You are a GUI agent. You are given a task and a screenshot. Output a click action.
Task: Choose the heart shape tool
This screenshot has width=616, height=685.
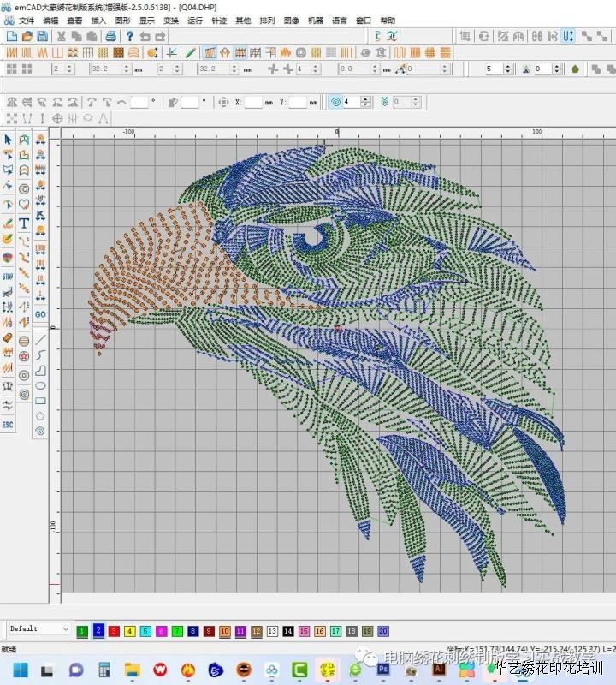24,205
